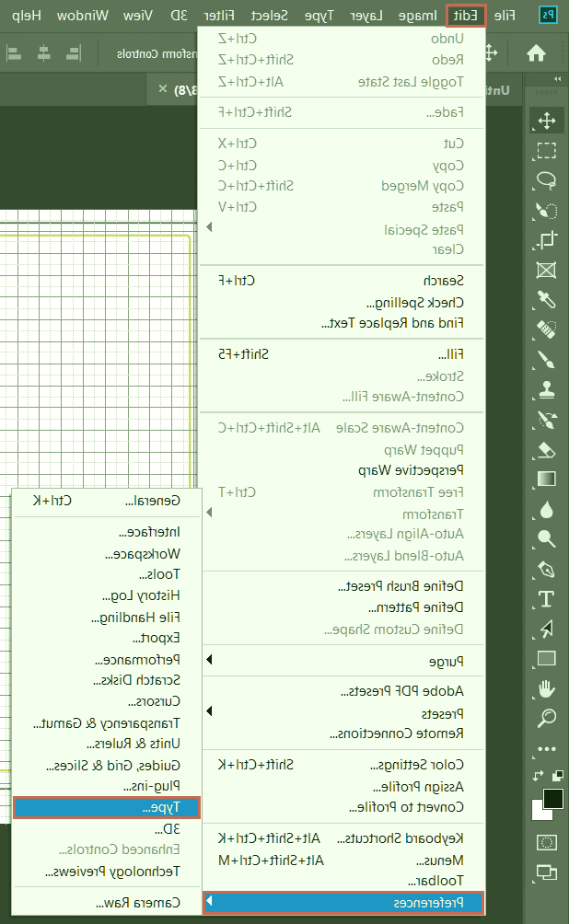Go to the Home screen button

536,53
